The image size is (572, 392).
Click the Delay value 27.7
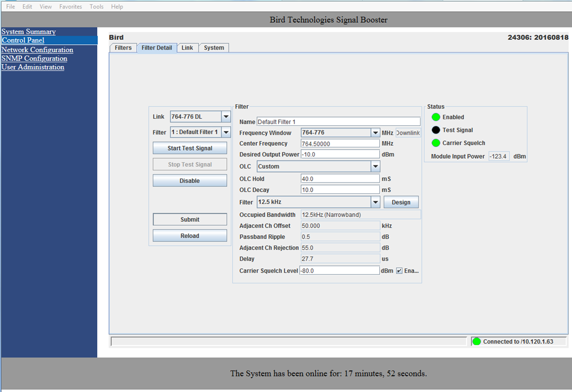[x=340, y=259]
